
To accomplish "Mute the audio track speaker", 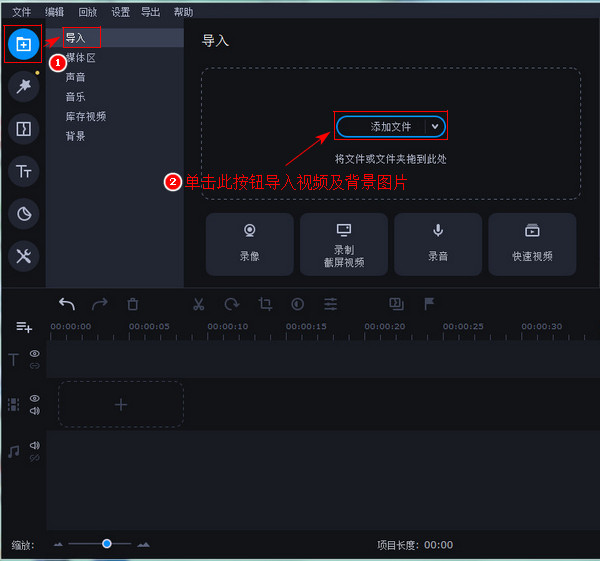I will point(34,445).
